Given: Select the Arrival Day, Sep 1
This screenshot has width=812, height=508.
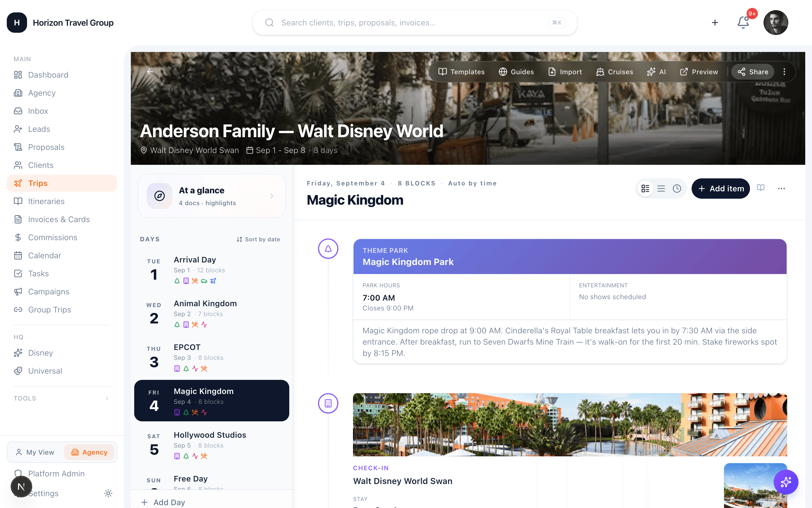Looking at the screenshot, I should click(212, 270).
